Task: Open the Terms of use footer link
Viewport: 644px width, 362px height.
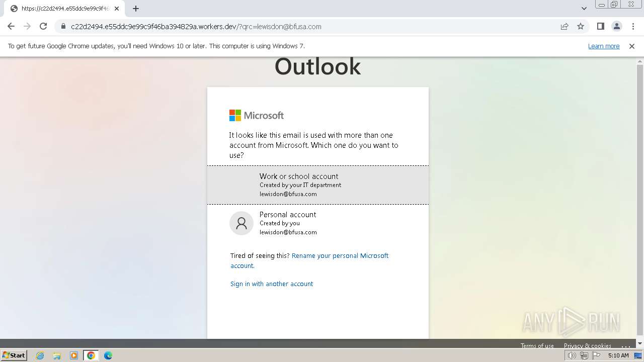Action: point(537,345)
